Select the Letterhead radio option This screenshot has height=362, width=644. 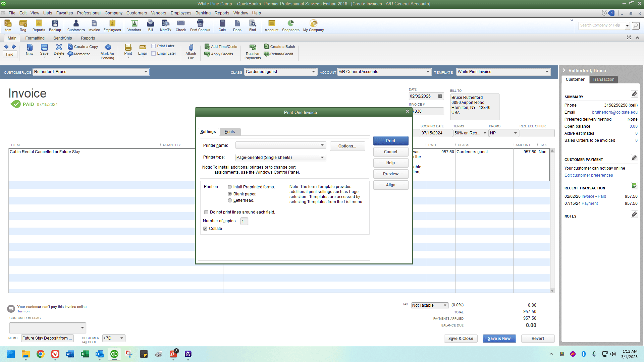pos(230,200)
